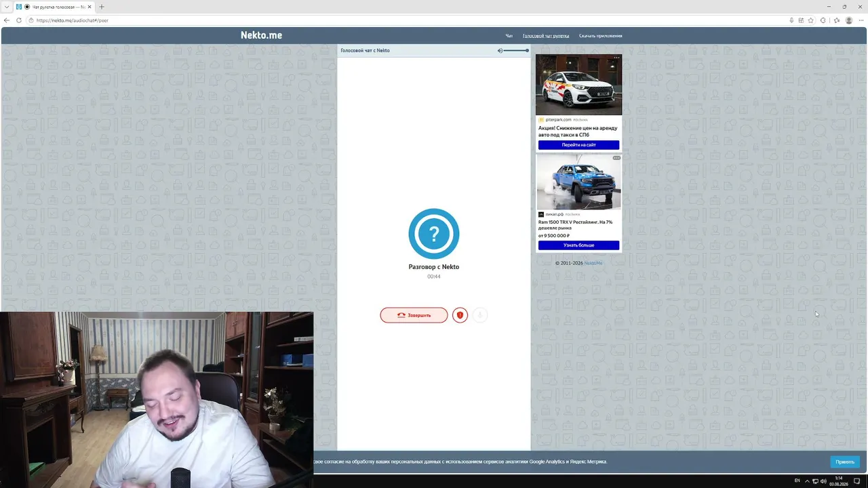
Task: Open a new browser tab with plus
Action: click(102, 7)
